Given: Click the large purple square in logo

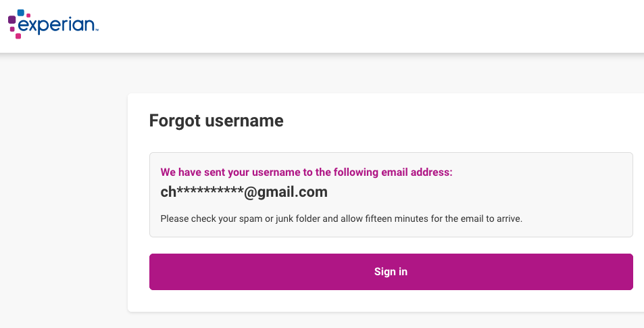Looking at the screenshot, I should (x=11, y=20).
